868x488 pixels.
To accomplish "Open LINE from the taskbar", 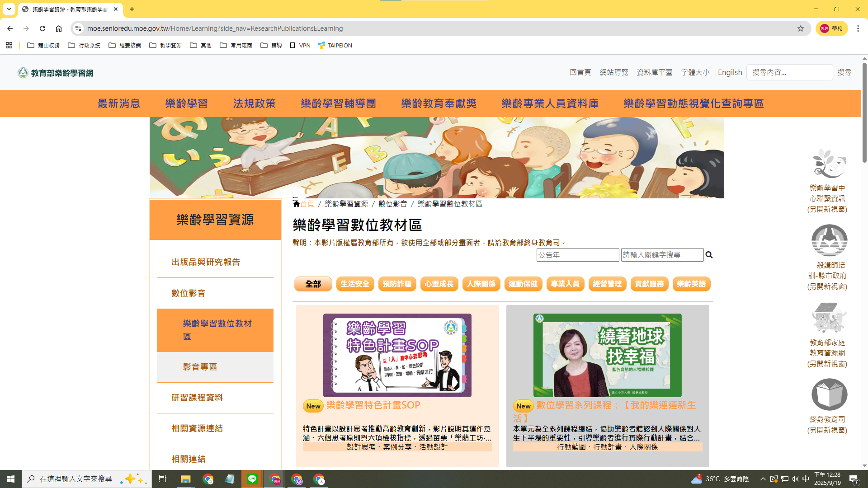I will [x=252, y=479].
